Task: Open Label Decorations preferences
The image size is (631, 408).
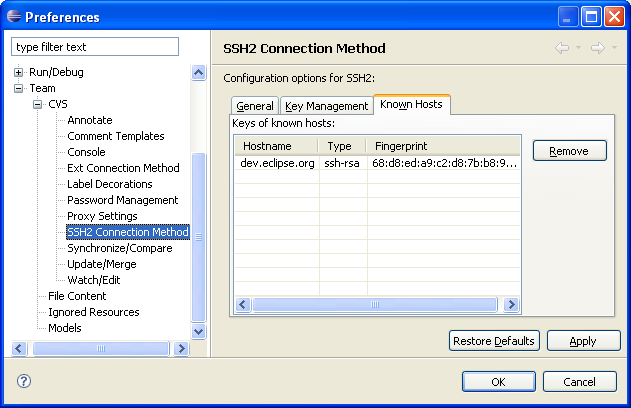Action: coord(109,184)
